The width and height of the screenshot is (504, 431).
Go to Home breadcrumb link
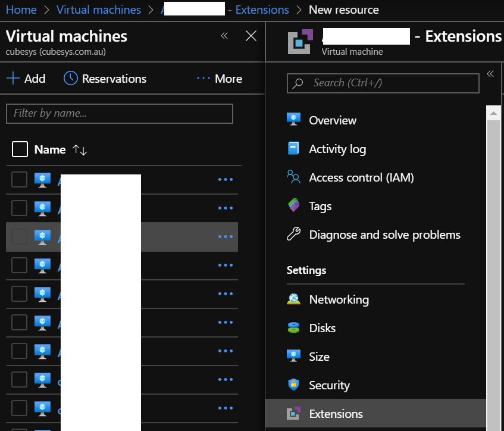coord(21,10)
